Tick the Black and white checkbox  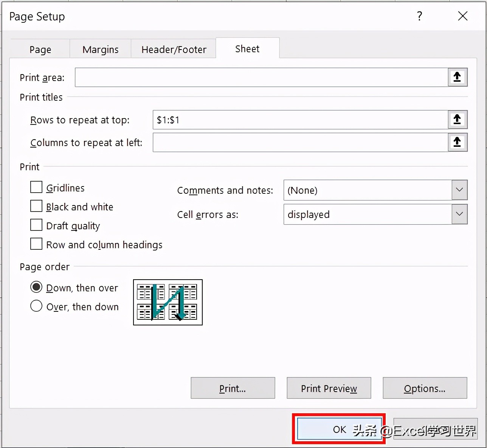36,206
